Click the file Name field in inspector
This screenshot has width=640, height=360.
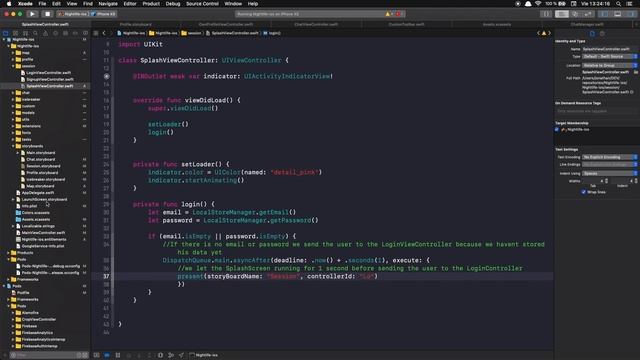pyautogui.click(x=609, y=49)
